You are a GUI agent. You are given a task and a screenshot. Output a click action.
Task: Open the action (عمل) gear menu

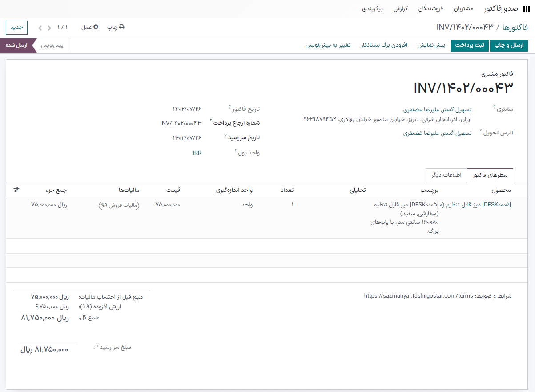(x=96, y=28)
